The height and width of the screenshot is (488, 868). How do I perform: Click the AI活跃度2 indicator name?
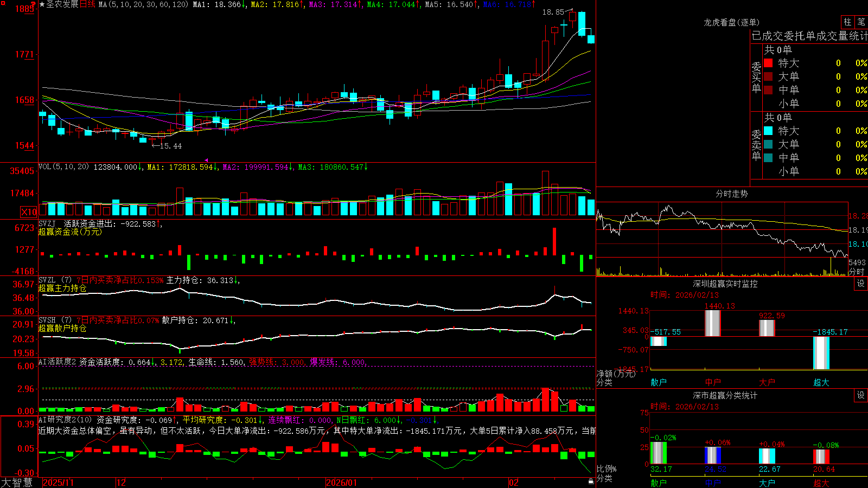click(x=58, y=362)
